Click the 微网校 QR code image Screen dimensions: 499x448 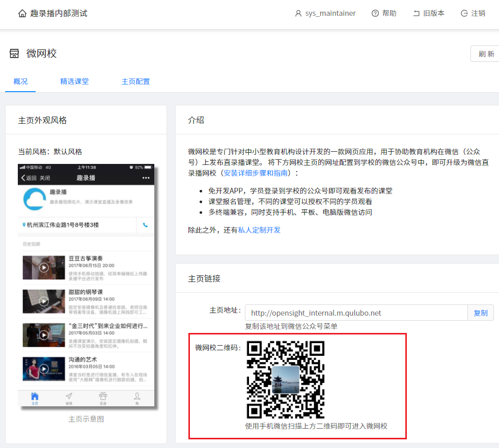pos(286,380)
